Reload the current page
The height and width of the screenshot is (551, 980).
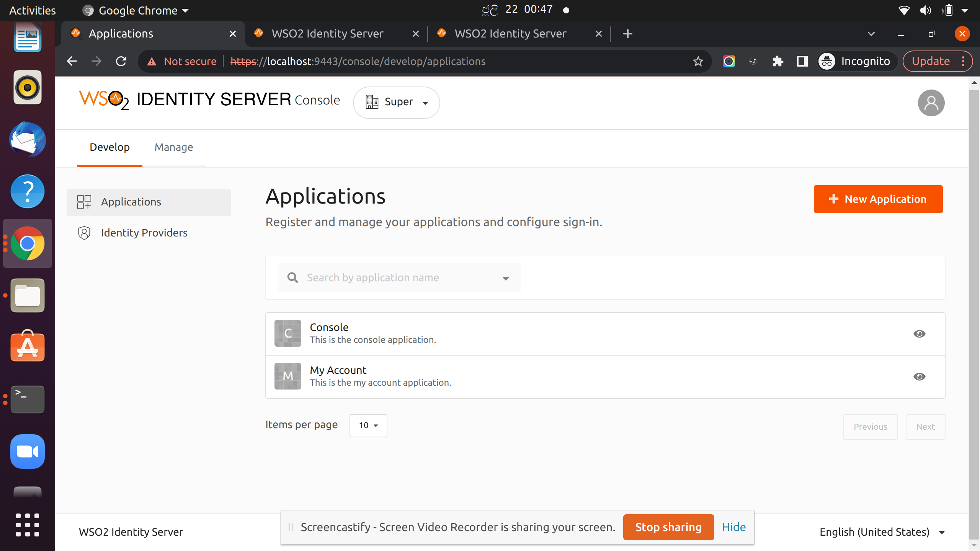pos(121,61)
